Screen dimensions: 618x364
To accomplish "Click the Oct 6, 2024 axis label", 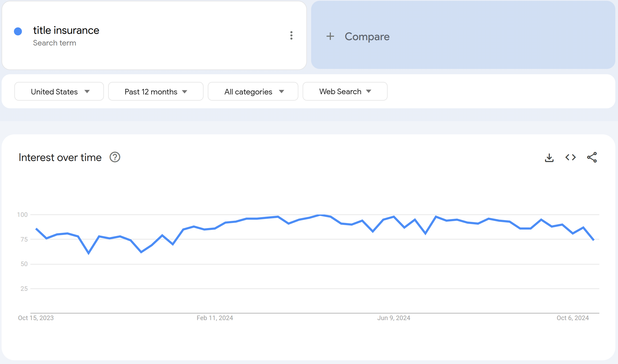I will pyautogui.click(x=572, y=318).
